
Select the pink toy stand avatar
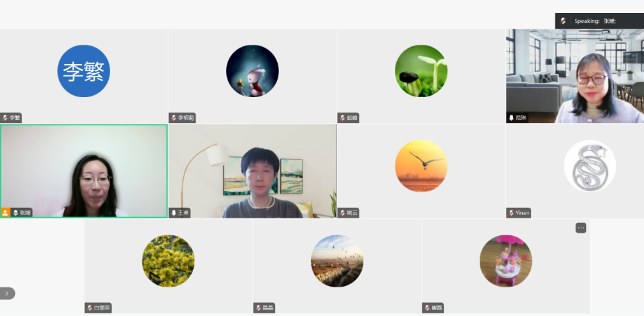[506, 261]
